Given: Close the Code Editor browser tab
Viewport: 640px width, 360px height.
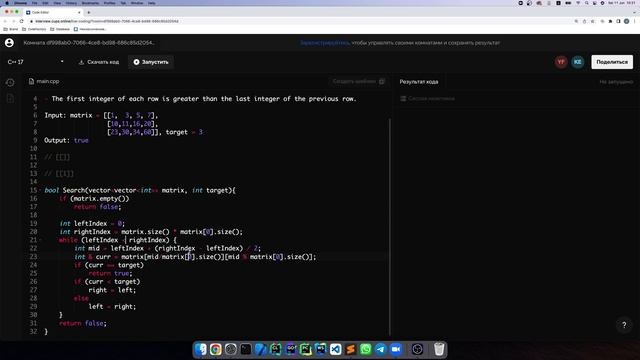Looking at the screenshot, I should (79, 12).
